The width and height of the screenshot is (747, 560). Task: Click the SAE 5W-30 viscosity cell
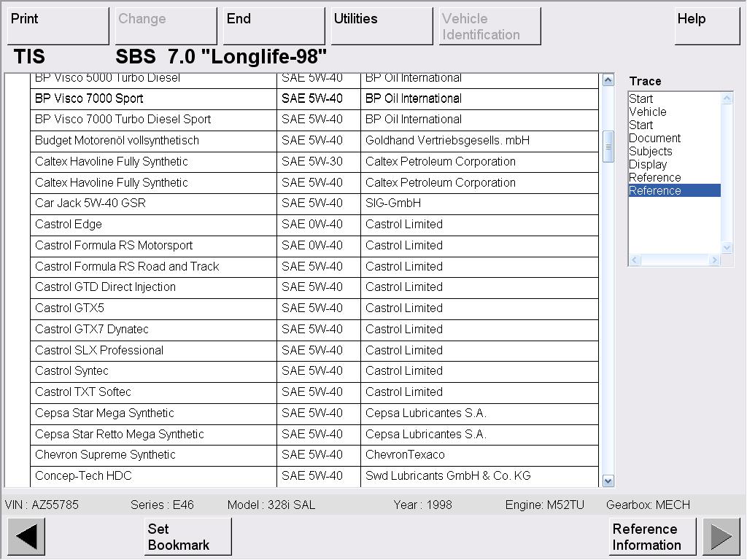(x=319, y=161)
